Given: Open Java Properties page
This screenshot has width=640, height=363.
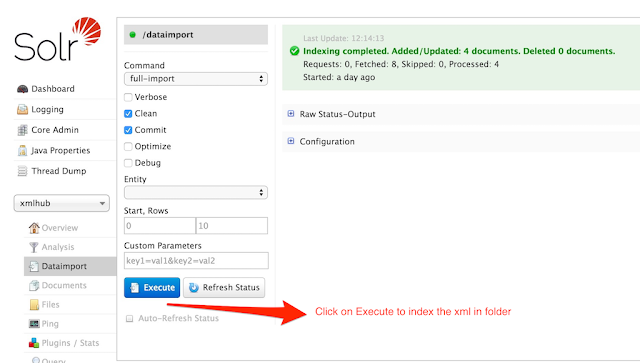Looking at the screenshot, I should 60,151.
